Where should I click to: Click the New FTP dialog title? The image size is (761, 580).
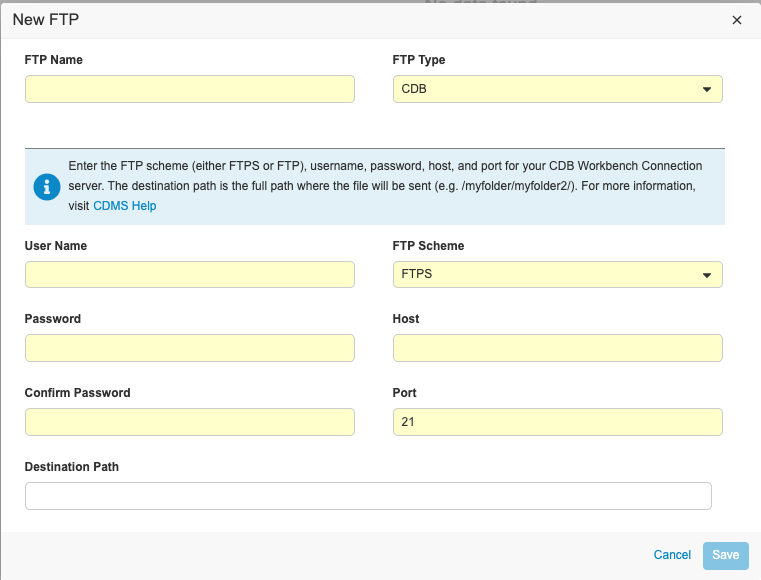click(x=48, y=19)
